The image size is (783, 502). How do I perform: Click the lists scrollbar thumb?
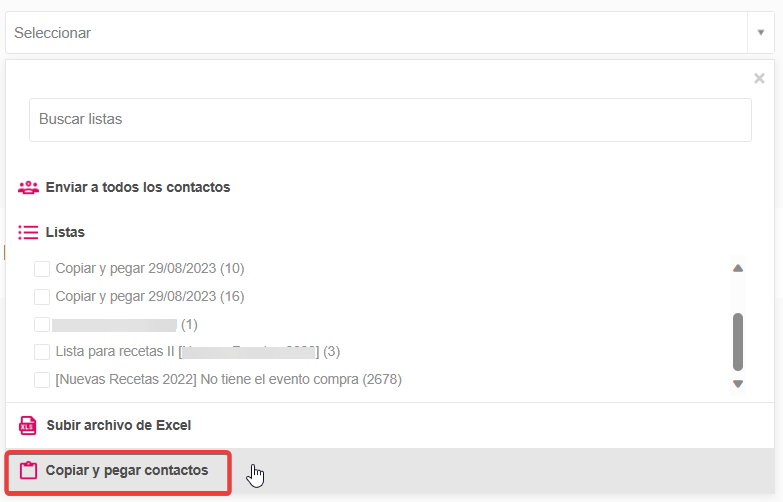(x=738, y=341)
